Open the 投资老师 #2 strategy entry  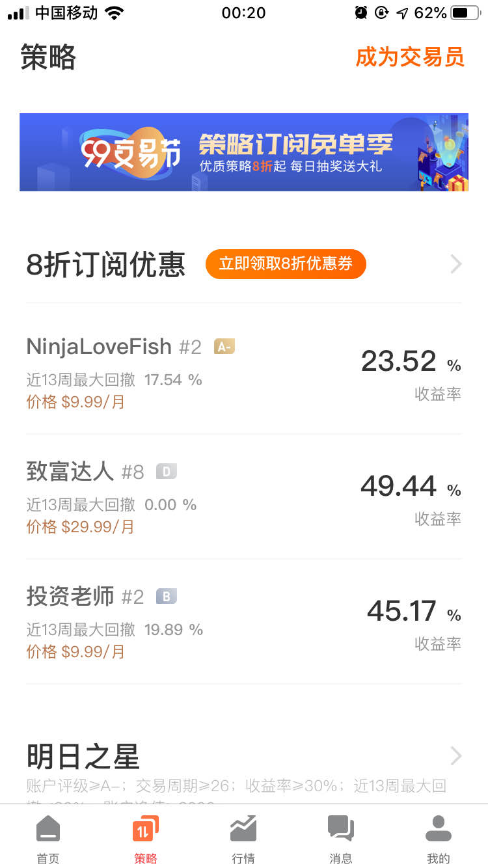(x=244, y=622)
